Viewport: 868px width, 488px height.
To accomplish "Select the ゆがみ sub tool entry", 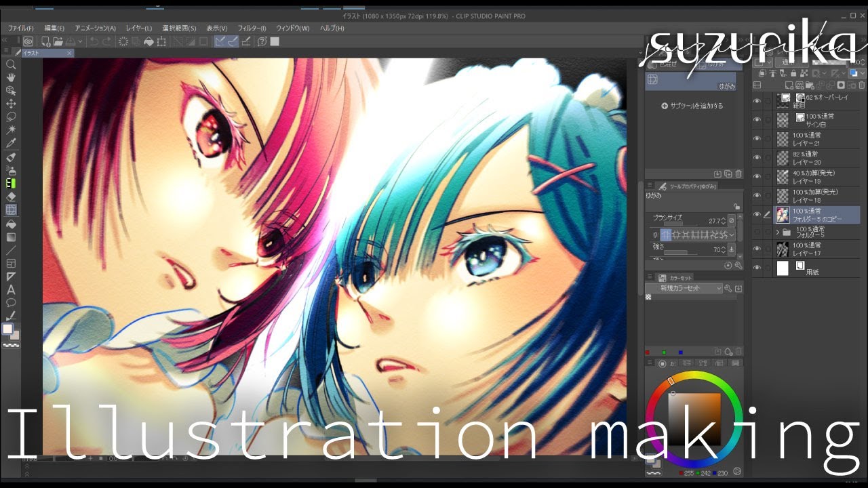I will point(690,82).
